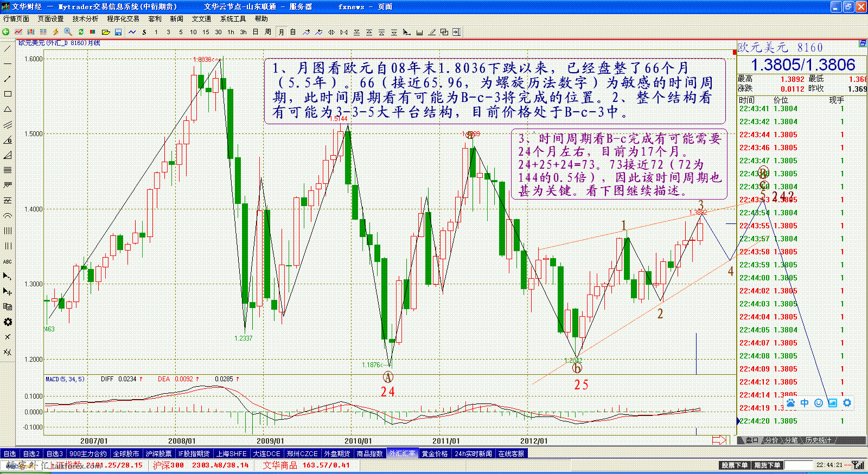The image size is (868, 474).
Task: Open the 帮助 menu
Action: [x=261, y=18]
